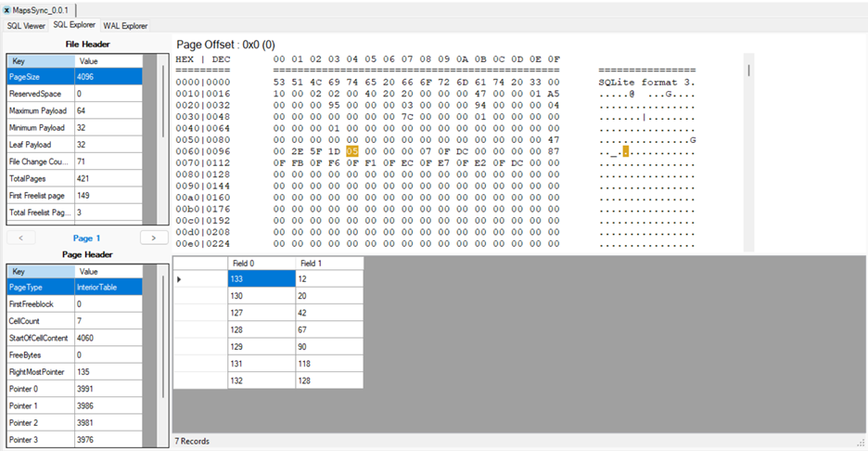868x451 pixels.
Task: Click the Field 1 column header
Action: tap(328, 264)
